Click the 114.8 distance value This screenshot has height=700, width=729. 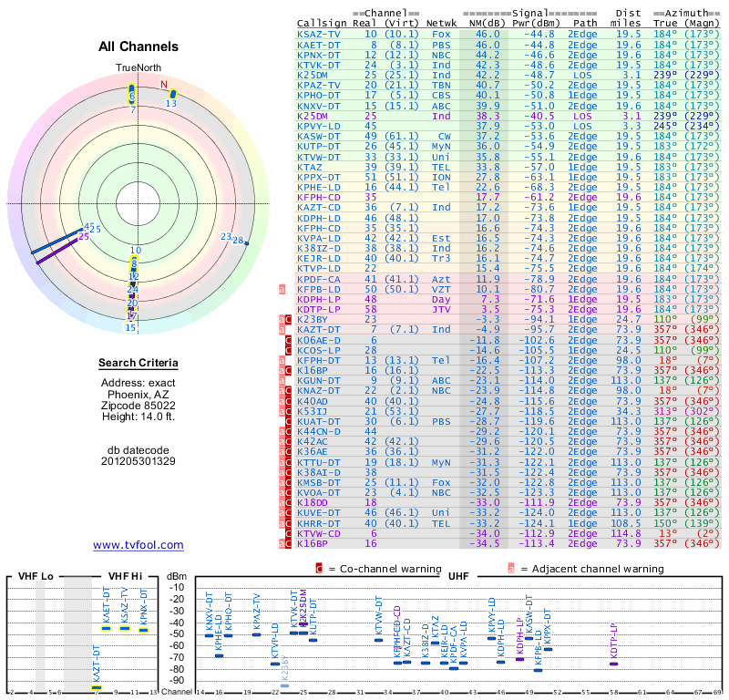click(626, 533)
